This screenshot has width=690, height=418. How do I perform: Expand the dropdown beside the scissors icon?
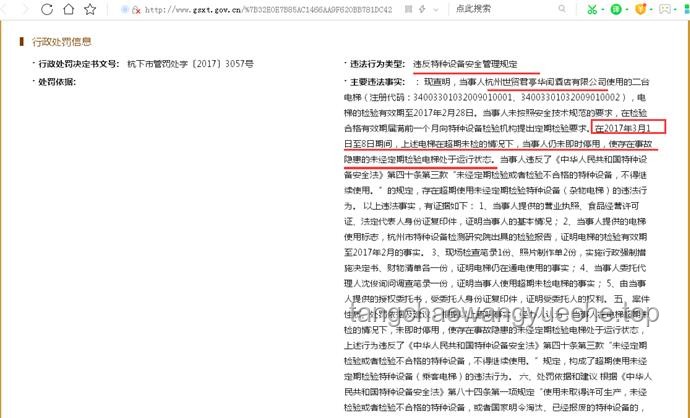tap(603, 10)
